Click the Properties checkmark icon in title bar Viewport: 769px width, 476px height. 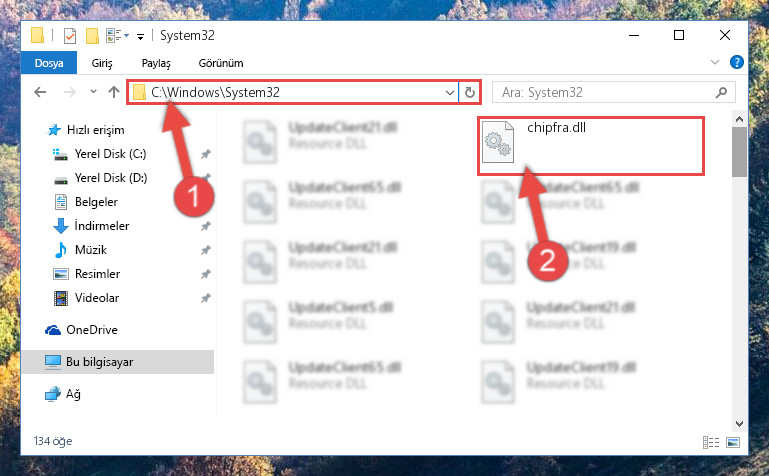[70, 36]
